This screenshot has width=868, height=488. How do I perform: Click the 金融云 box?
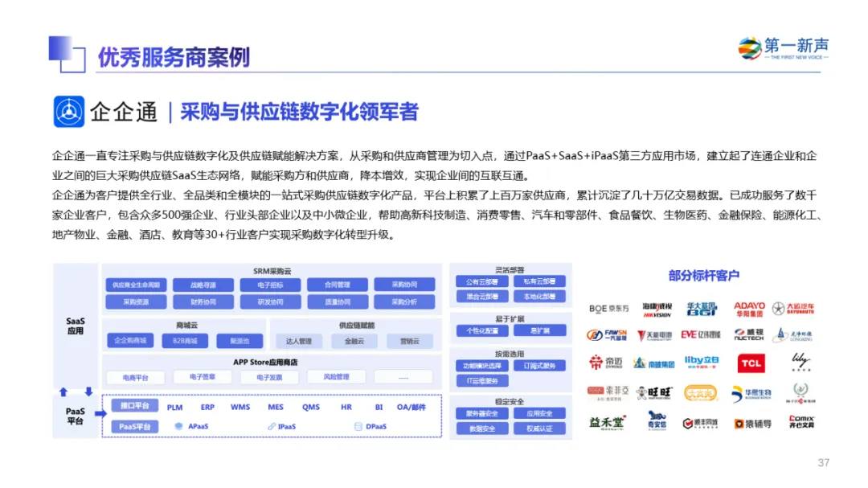tap(354, 341)
